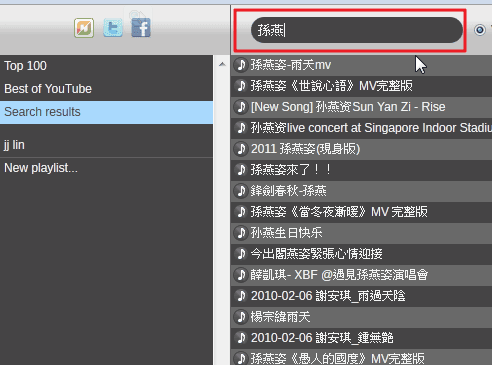Screen dimensions: 492x365
Task: Click note icon beside 楊宗緯雨天
Action: [x=241, y=317]
